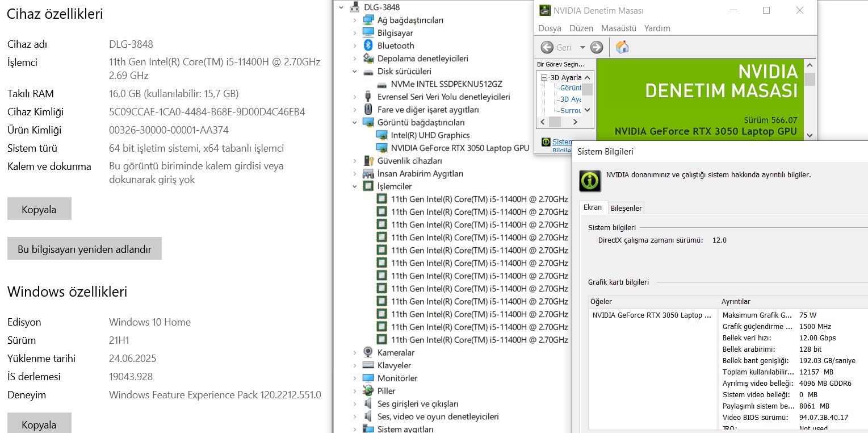This screenshot has width=868, height=433.
Task: Expand the Klavyeler node
Action: tap(355, 365)
